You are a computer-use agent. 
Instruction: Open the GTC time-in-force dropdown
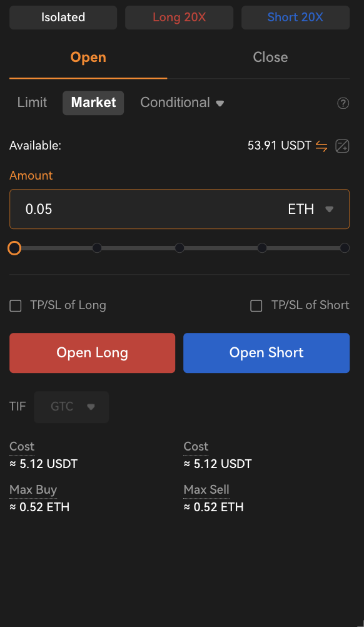coord(71,407)
